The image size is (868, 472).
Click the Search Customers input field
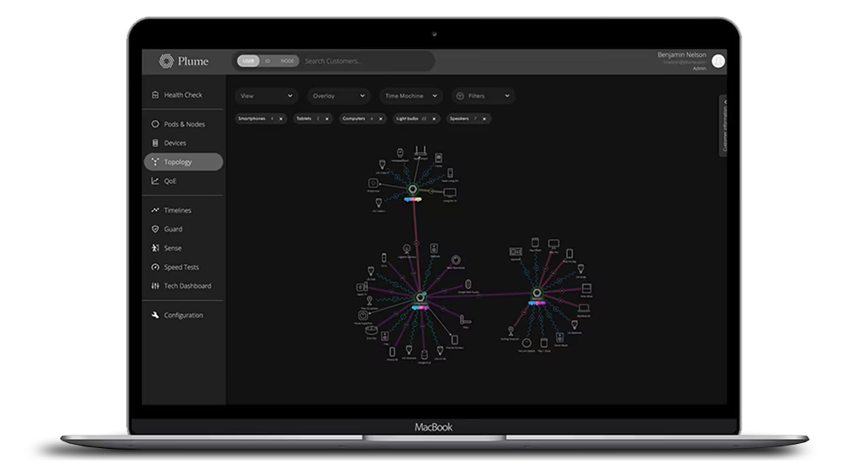point(364,61)
